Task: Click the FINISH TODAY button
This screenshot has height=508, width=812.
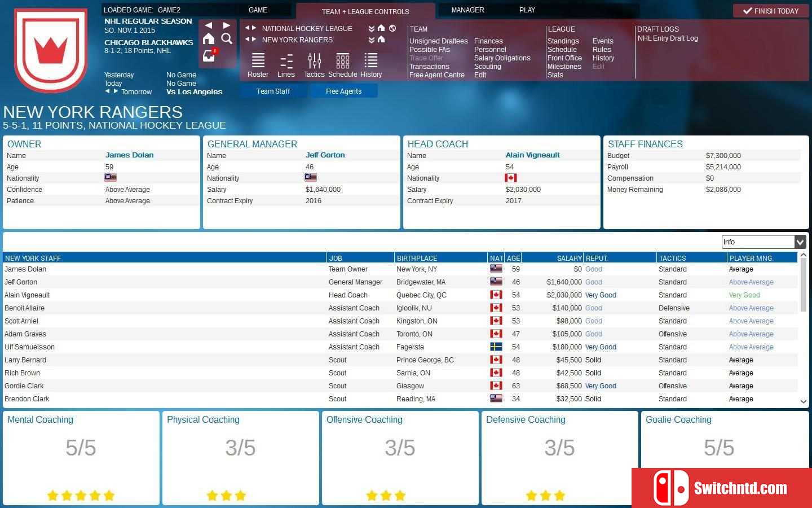Action: (771, 11)
